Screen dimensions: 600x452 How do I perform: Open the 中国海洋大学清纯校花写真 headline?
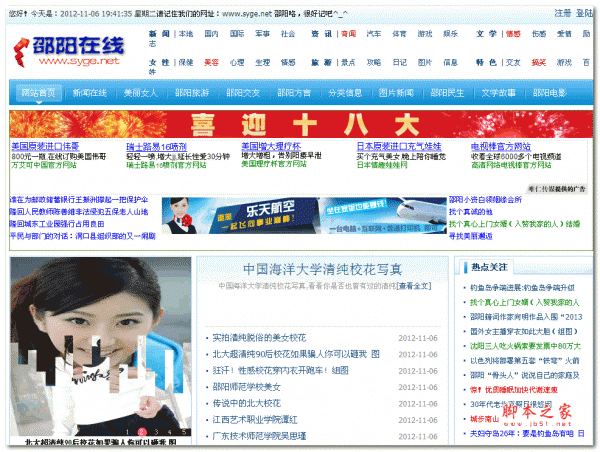coord(323,269)
